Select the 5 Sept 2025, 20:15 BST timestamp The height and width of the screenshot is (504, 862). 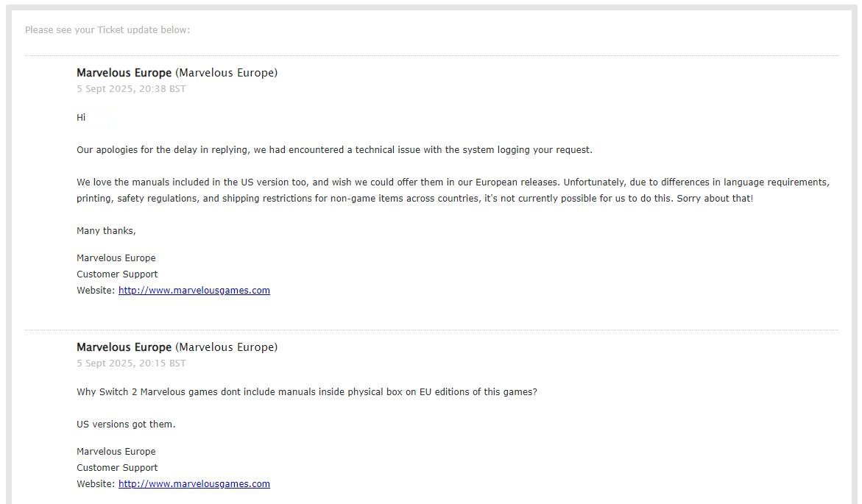coord(131,363)
